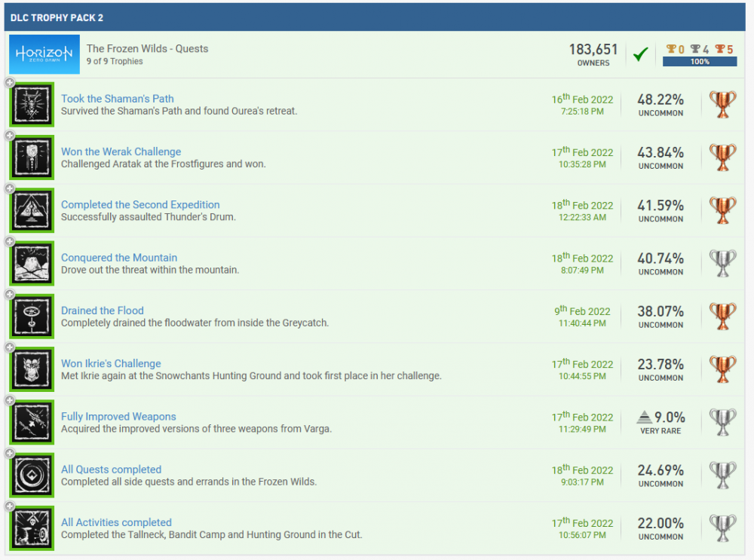
Task: Open the All Quests completed trophy link
Action: 111,469
